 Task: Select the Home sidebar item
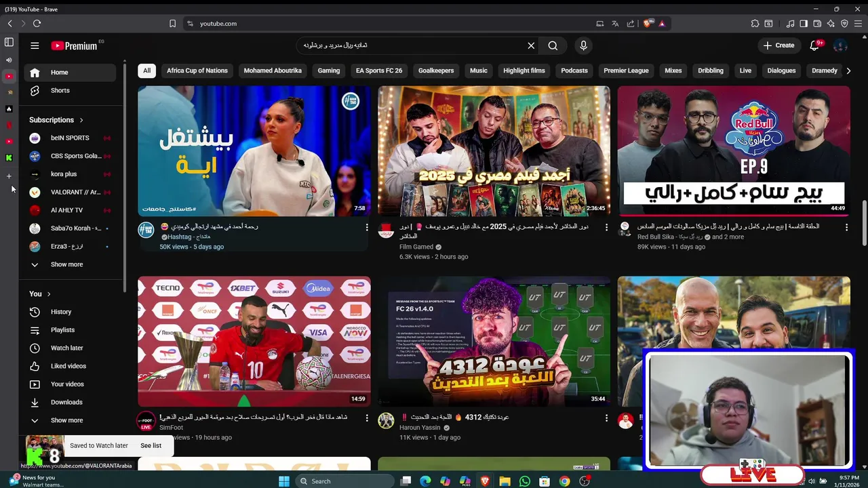coord(71,73)
